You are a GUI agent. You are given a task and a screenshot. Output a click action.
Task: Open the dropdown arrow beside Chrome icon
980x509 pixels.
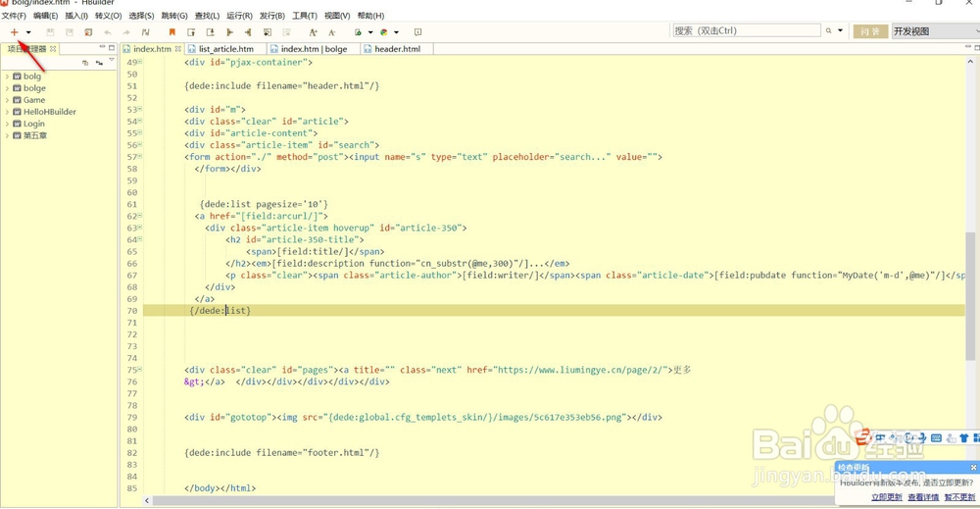coord(396,32)
